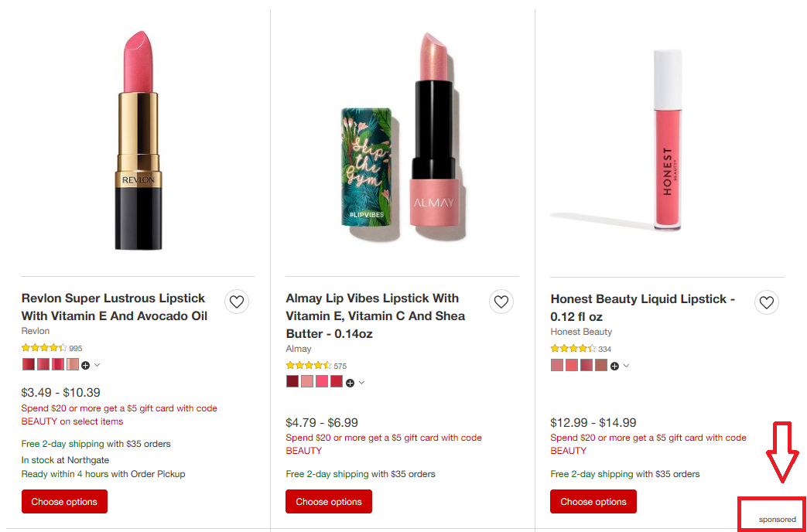This screenshot has width=807, height=532.
Task: Expand Revlon color swatch chevron
Action: pyautogui.click(x=97, y=365)
